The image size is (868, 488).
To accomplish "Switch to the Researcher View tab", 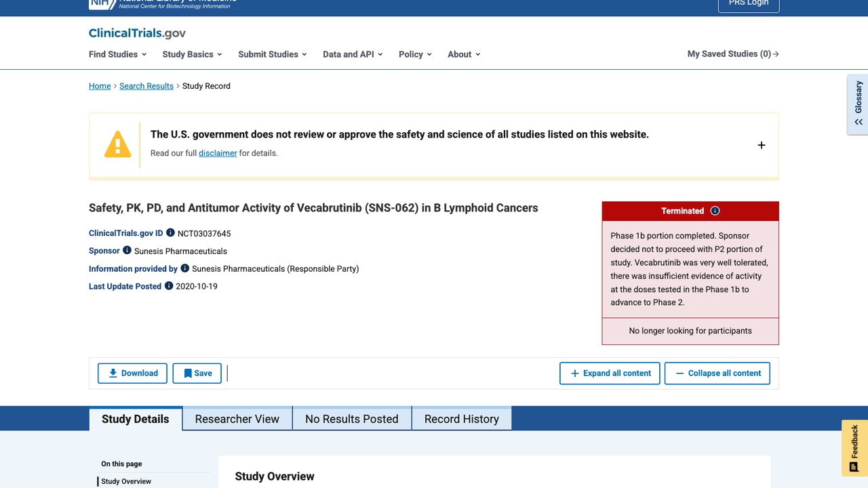I will [237, 419].
